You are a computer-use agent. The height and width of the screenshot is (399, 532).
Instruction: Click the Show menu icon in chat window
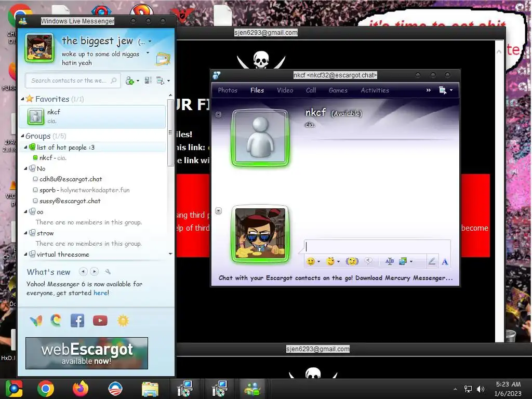tap(443, 90)
